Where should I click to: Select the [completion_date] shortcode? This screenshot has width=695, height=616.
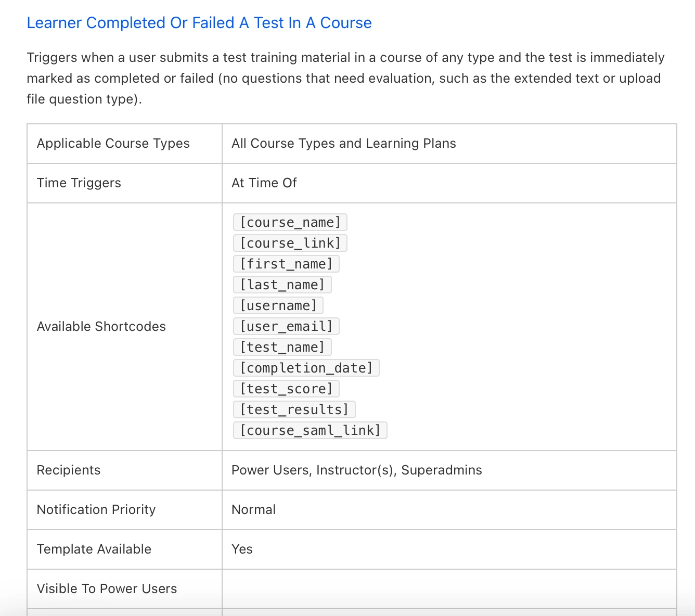click(306, 368)
